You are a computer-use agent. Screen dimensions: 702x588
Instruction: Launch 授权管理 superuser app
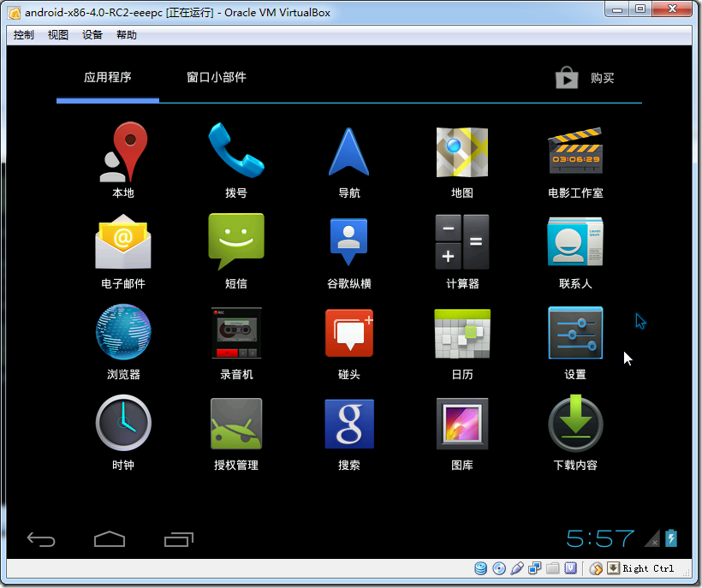coord(236,432)
